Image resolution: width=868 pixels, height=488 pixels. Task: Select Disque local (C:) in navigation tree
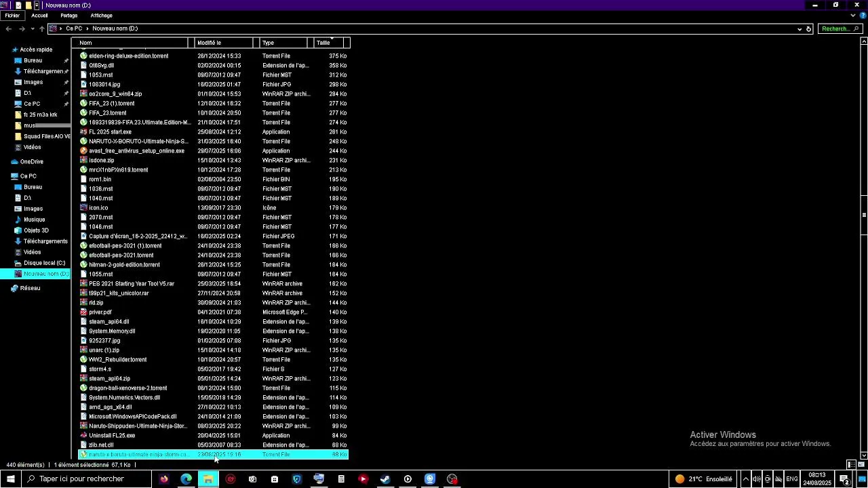coord(44,263)
